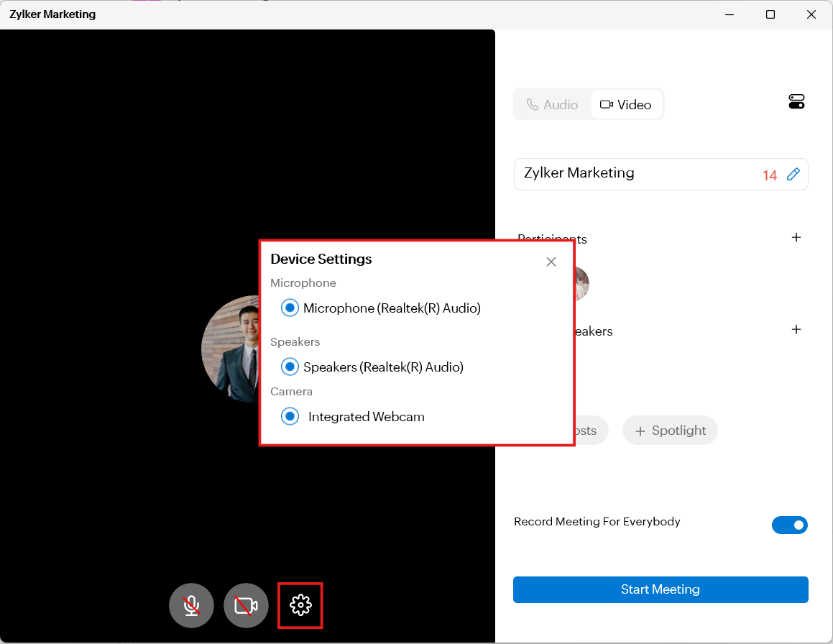
Task: Switch to the Audio tab
Action: point(552,105)
